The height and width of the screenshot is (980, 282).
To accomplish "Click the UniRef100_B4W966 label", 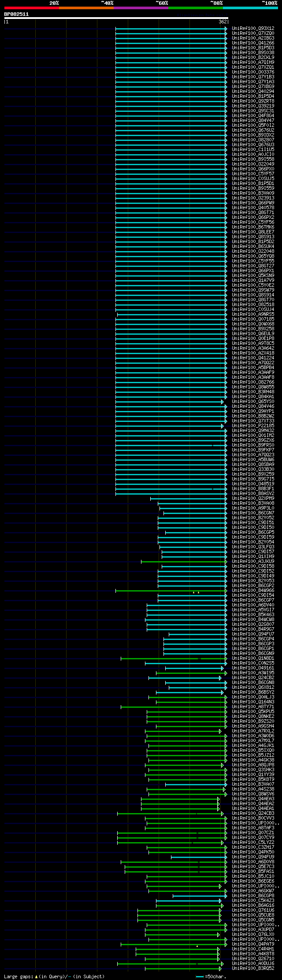I will point(253,591).
